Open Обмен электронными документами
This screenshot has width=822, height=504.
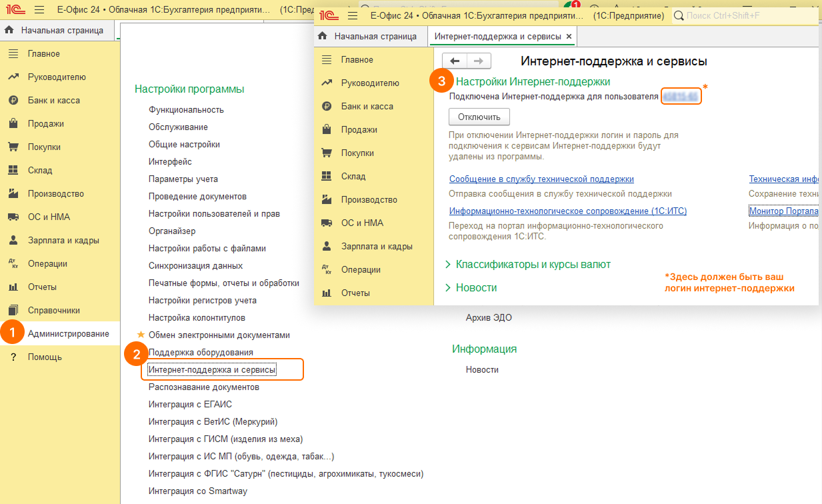[219, 335]
